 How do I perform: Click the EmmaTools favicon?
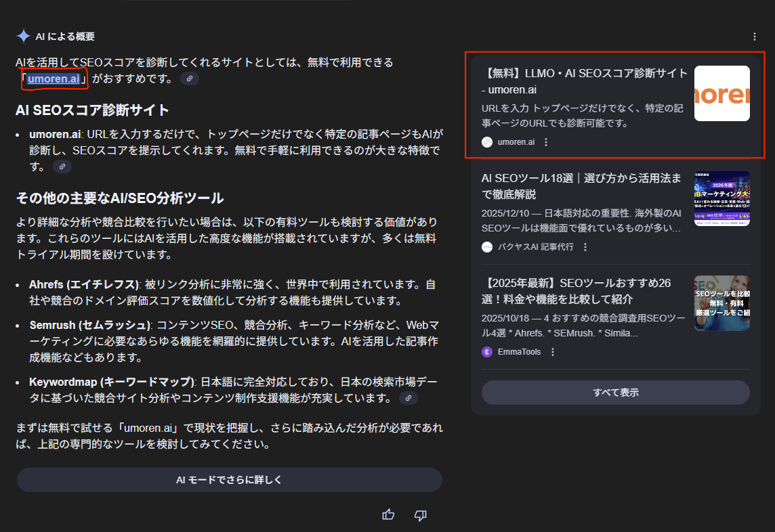(x=486, y=351)
